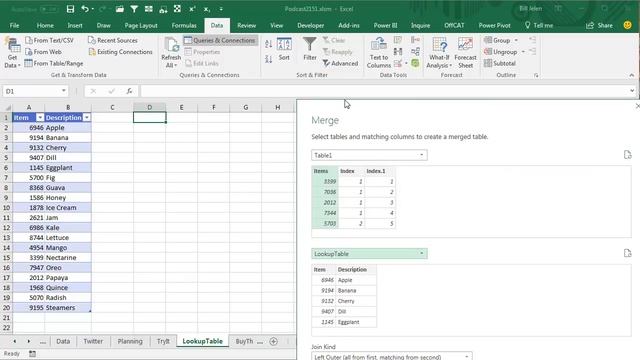The image size is (640, 360).
Task: Click the smiley feedback icon
Action: pos(627,25)
